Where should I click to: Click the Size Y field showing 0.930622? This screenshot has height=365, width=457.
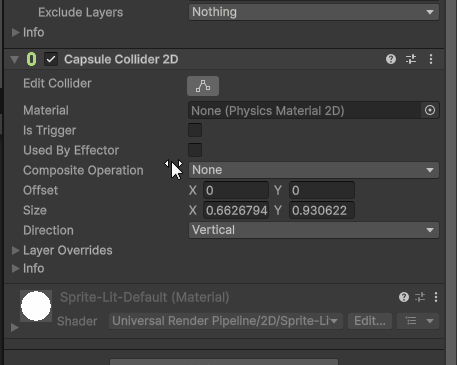click(x=322, y=210)
